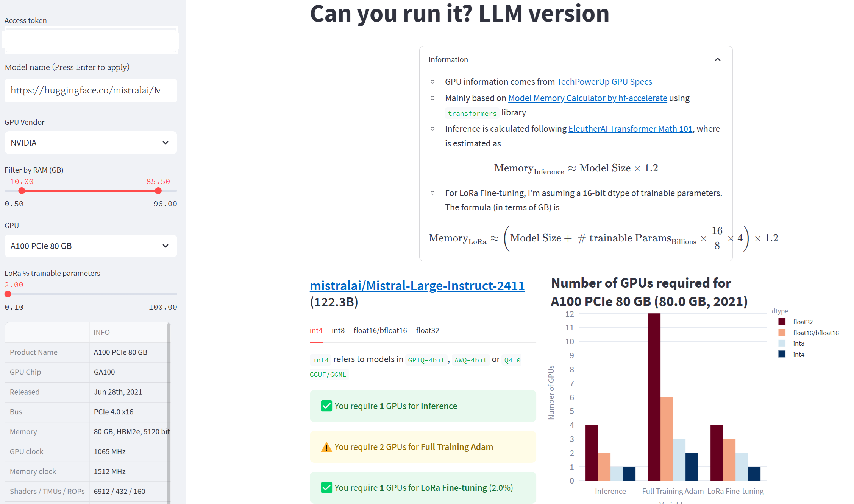
Task: Click the Model name input field
Action: (x=91, y=90)
